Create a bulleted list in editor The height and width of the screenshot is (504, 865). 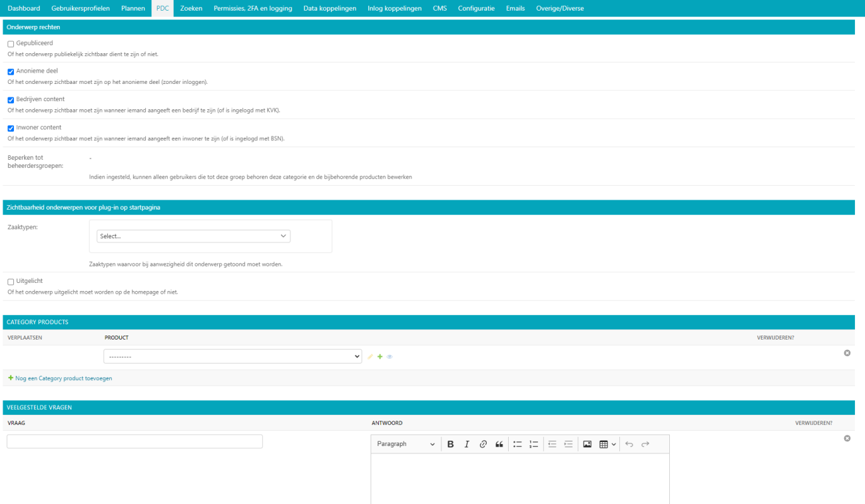pyautogui.click(x=517, y=444)
